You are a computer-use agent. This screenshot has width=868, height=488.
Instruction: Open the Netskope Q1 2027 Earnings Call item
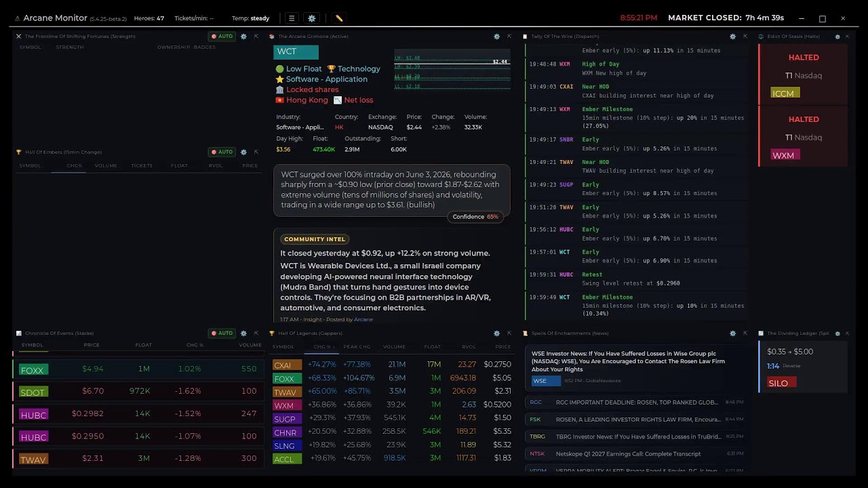[636, 454]
